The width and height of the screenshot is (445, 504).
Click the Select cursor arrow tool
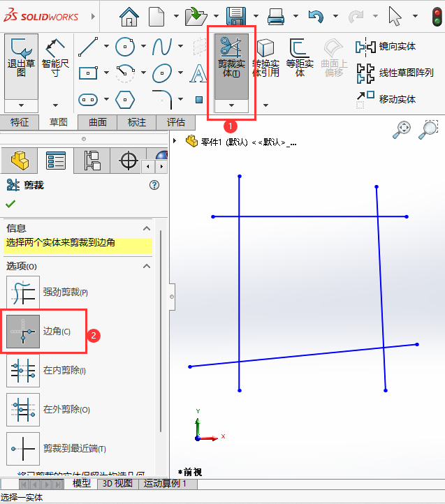[x=395, y=16]
